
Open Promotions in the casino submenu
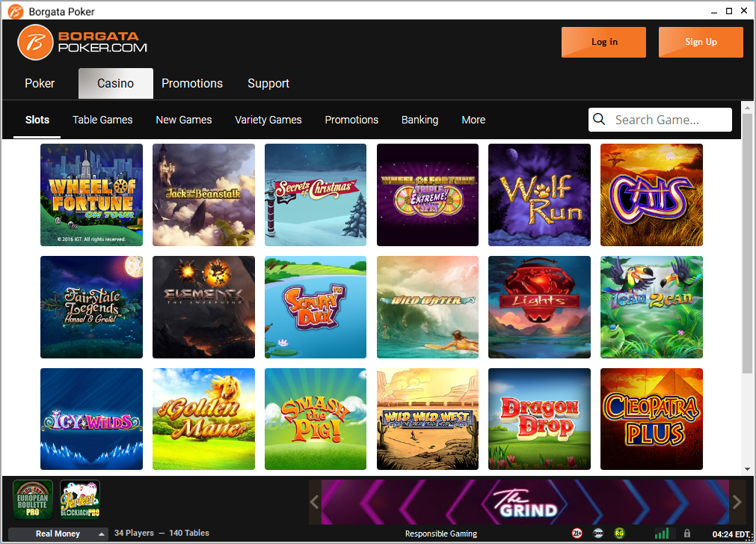(351, 120)
